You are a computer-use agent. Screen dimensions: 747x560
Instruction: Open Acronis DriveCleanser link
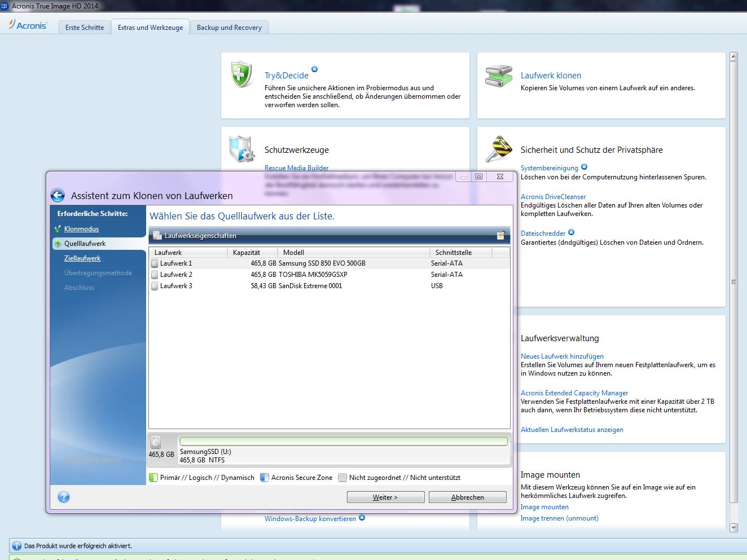pos(553,197)
